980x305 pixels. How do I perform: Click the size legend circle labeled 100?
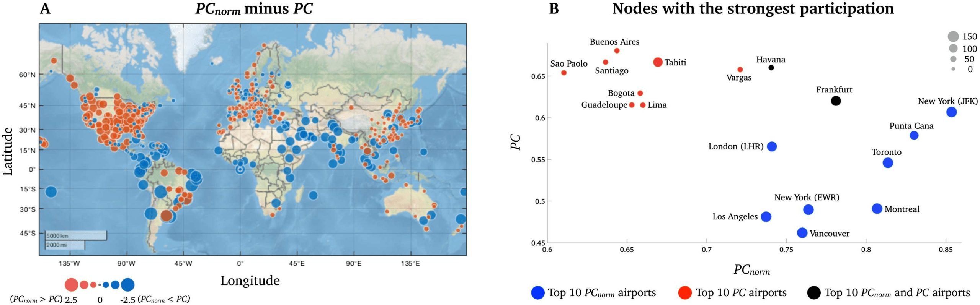click(x=953, y=48)
